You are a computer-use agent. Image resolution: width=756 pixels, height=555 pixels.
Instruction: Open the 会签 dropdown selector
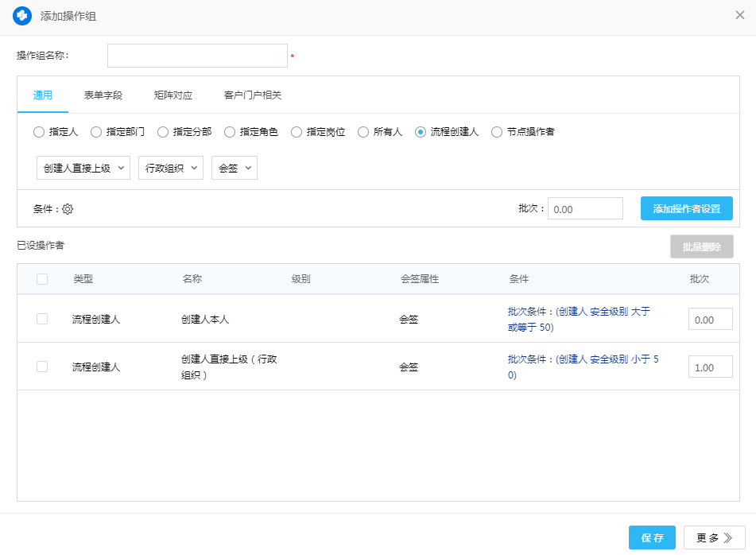(235, 168)
